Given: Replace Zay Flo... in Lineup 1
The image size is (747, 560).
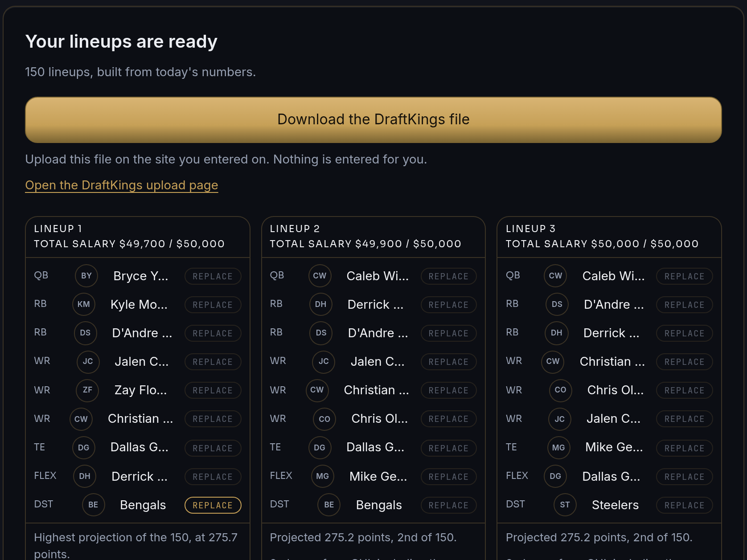Looking at the screenshot, I should pos(213,390).
